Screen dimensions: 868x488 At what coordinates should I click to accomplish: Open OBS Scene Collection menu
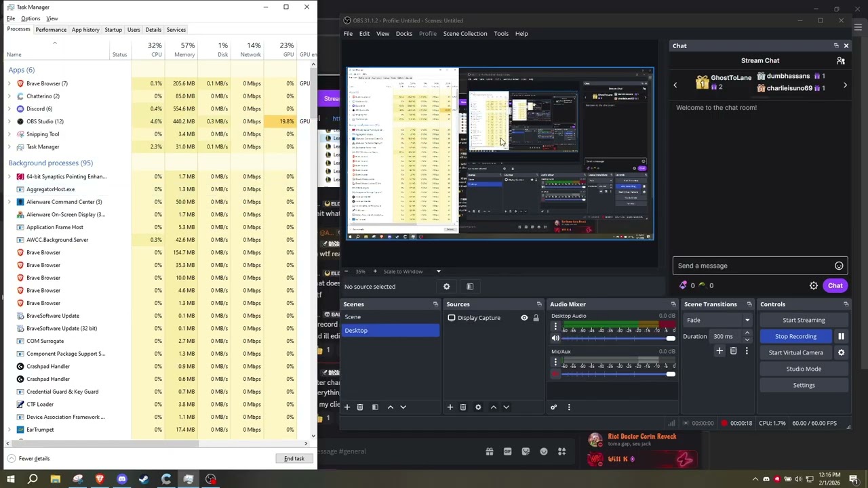click(465, 34)
